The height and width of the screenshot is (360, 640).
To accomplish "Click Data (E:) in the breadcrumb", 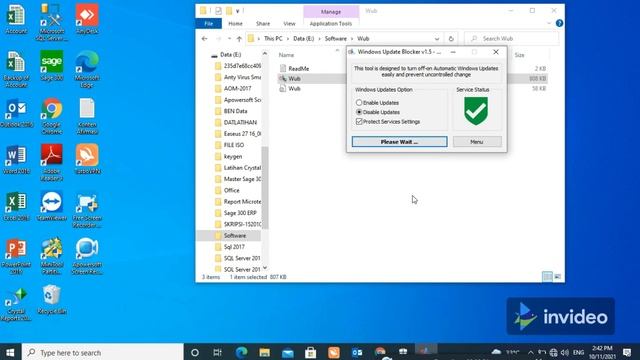I will [x=304, y=39].
